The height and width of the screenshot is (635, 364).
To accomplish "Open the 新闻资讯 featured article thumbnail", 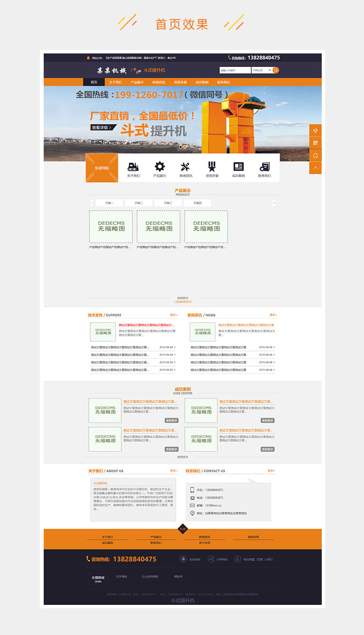I will tap(202, 332).
